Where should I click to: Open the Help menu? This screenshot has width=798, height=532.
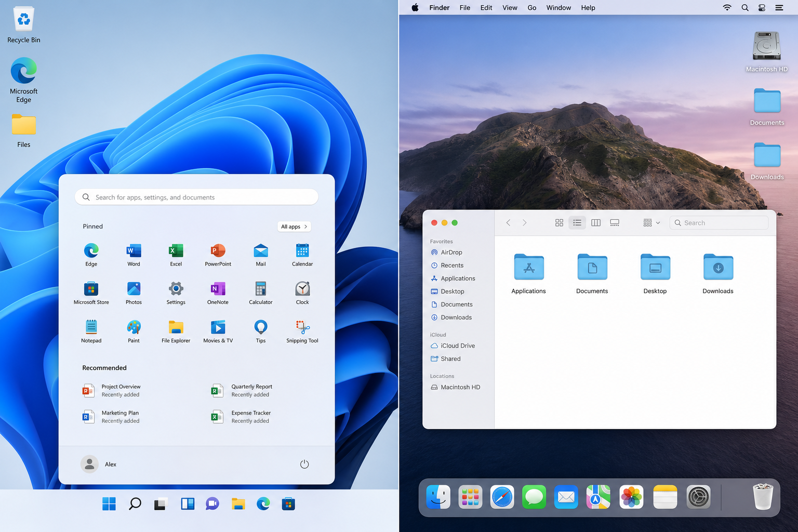(588, 8)
